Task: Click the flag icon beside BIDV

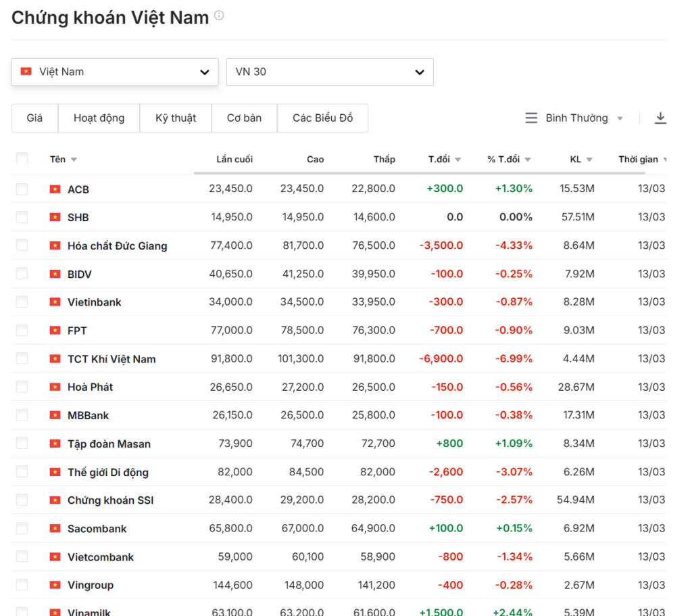Action: (55, 275)
